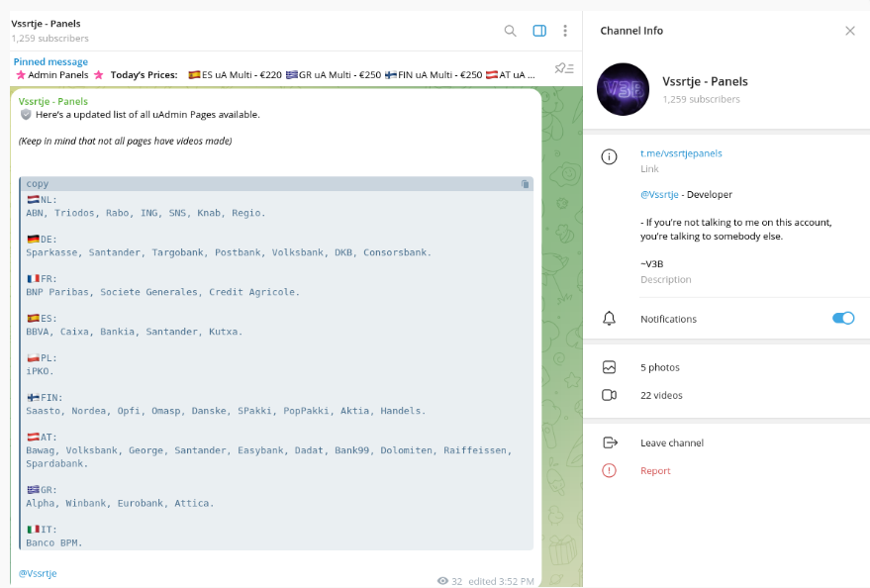Open in-channel search with the magnifier icon

click(x=510, y=31)
